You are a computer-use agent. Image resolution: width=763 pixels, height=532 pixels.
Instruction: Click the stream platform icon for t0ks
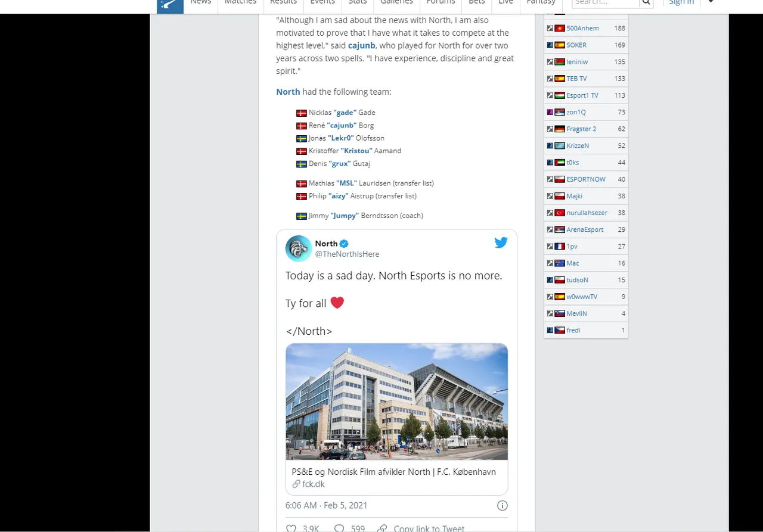point(550,162)
